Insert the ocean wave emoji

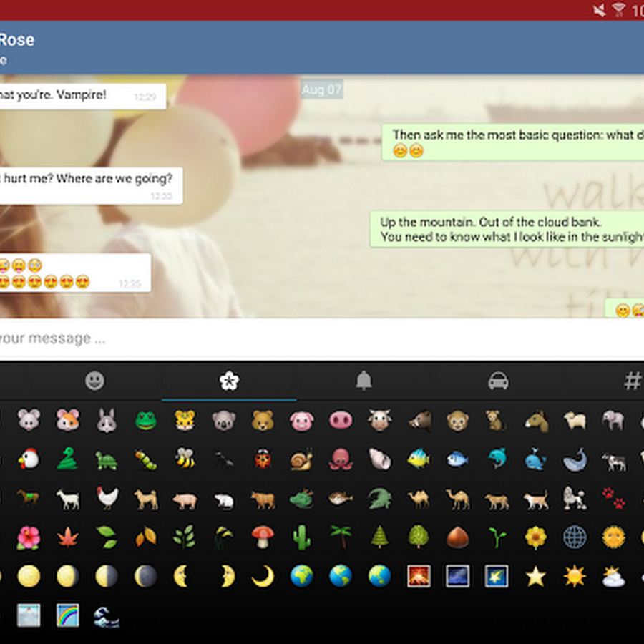point(107,617)
